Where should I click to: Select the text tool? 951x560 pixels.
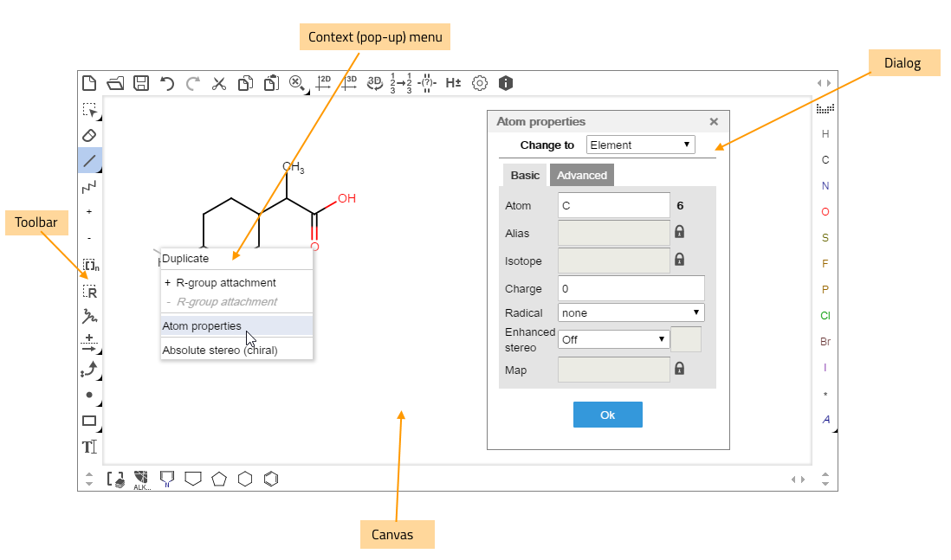[89, 447]
